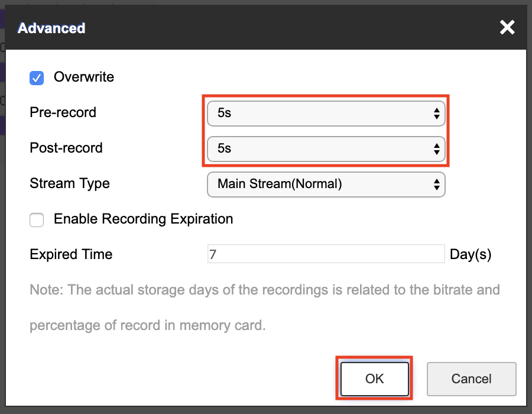Viewport: 532px width, 414px height.
Task: Enable the Recording Expiration checkbox
Action: (x=37, y=220)
